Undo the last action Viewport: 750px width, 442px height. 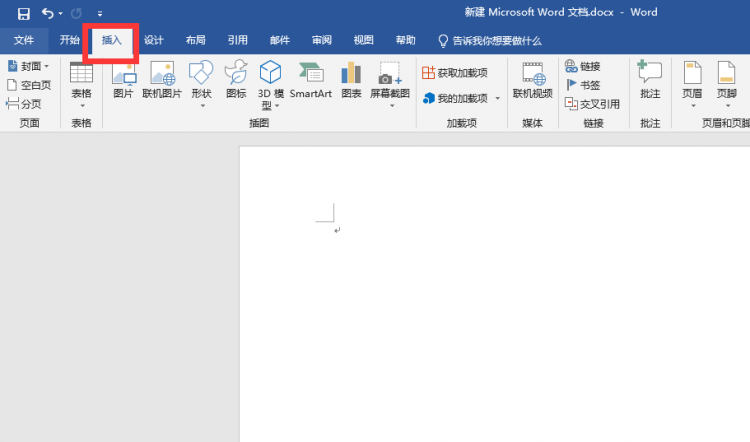click(x=48, y=13)
